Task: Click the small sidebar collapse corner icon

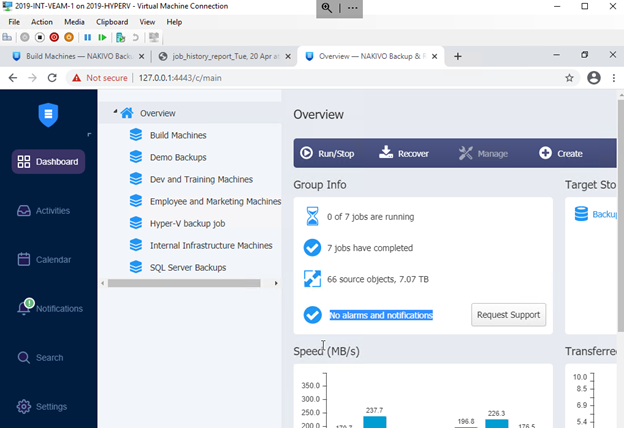Action: [x=89, y=135]
